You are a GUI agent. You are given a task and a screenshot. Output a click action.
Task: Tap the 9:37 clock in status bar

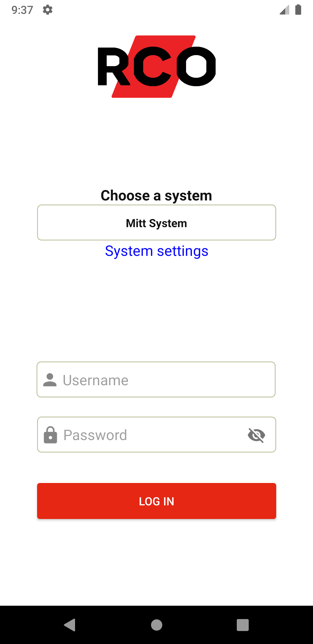click(22, 10)
